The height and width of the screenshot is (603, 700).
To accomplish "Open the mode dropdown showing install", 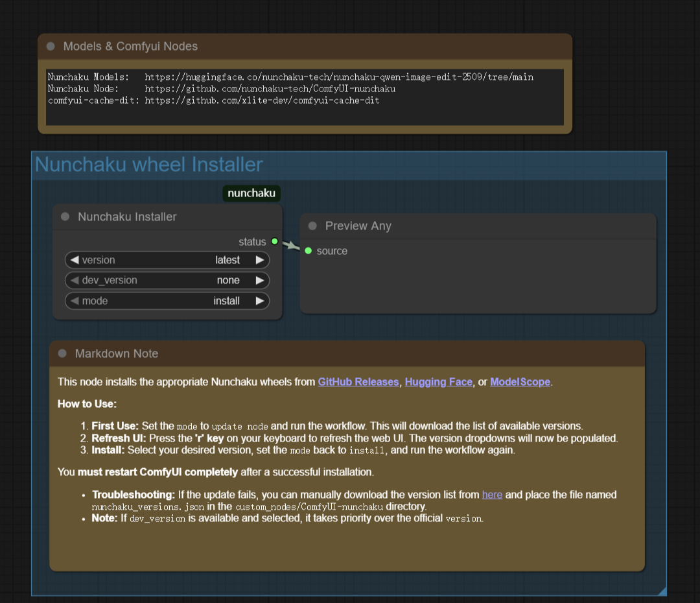I will [x=167, y=301].
